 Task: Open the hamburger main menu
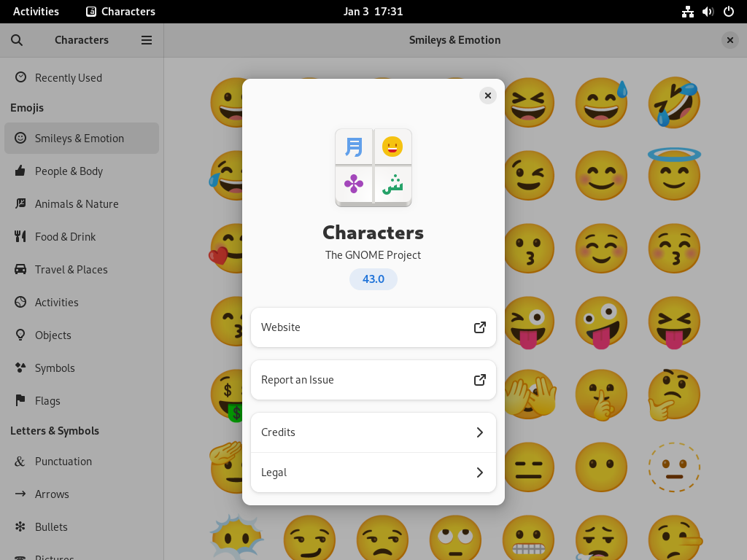pyautogui.click(x=147, y=40)
